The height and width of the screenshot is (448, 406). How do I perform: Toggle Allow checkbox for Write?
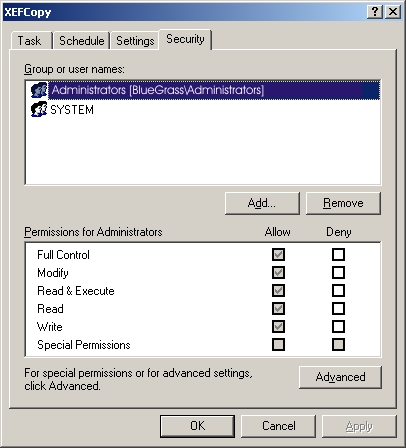278,327
